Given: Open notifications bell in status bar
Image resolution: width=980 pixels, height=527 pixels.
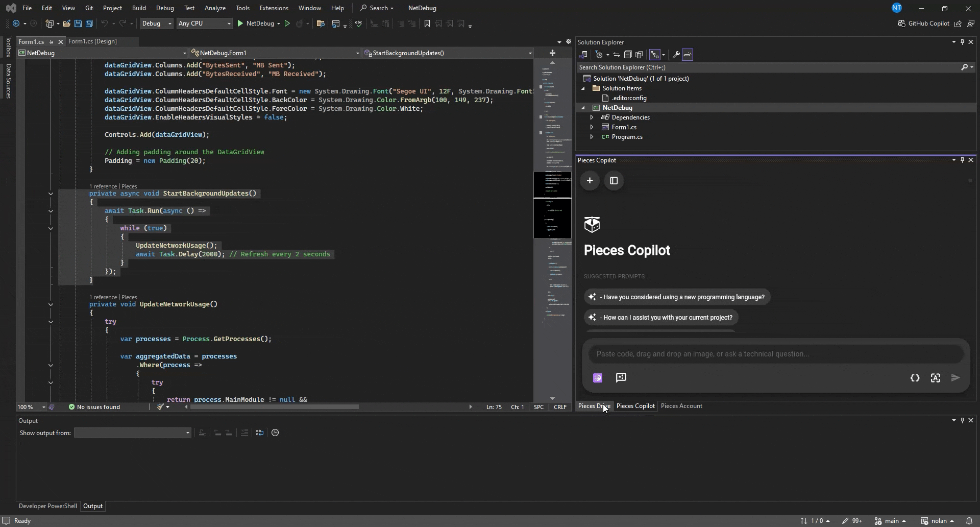Looking at the screenshot, I should 969,521.
